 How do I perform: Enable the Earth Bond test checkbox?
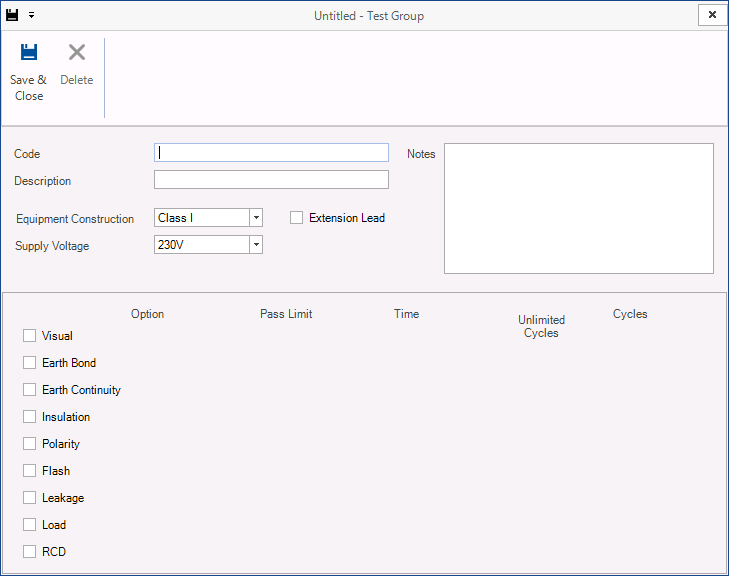pos(29,363)
